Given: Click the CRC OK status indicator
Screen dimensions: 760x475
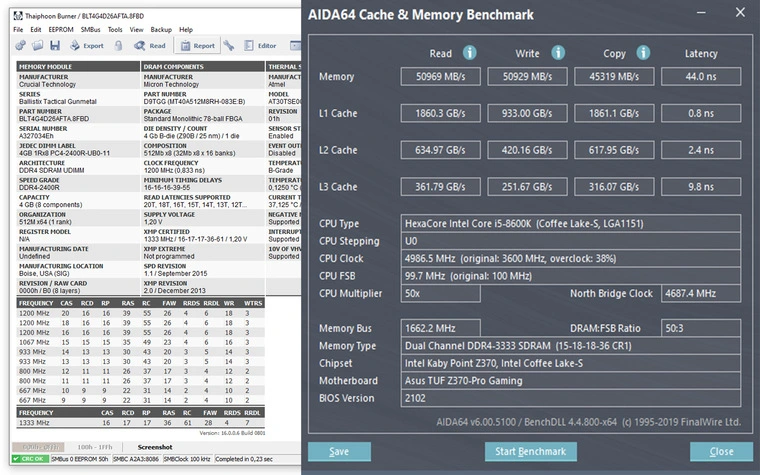Looking at the screenshot, I should [30, 459].
